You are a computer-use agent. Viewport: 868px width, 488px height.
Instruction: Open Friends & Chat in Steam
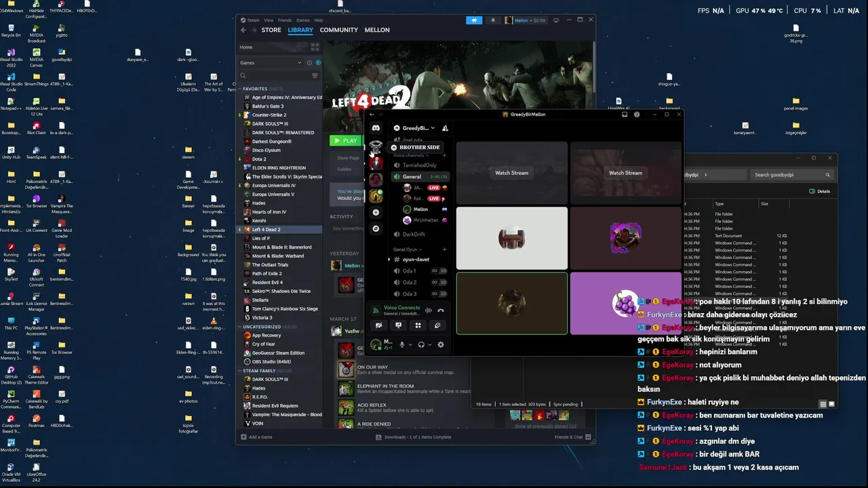pos(572,437)
